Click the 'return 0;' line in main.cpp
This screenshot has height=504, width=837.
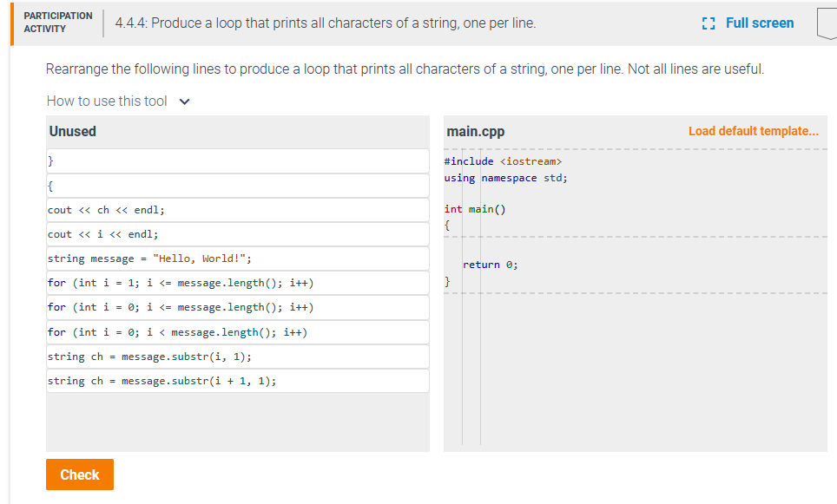[488, 265]
